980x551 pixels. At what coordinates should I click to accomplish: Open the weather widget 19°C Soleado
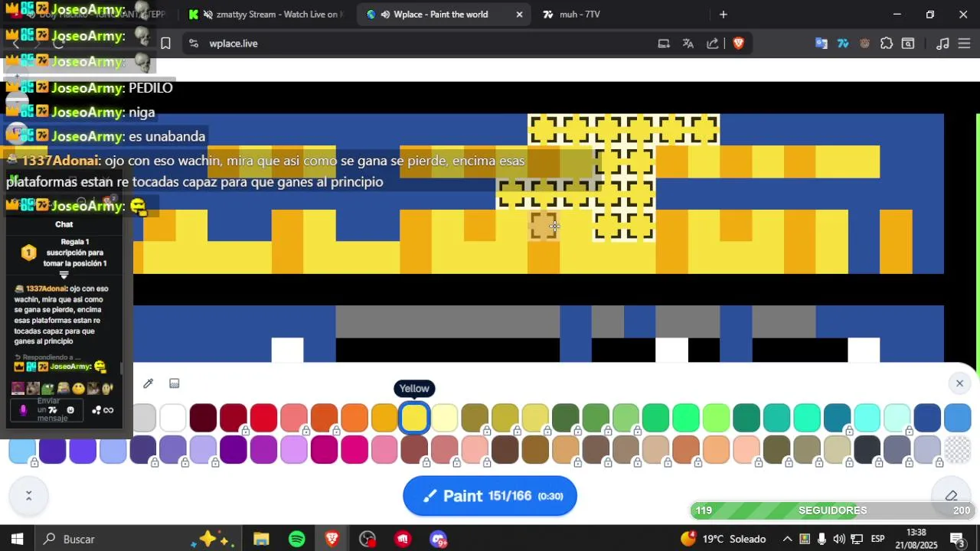coord(724,539)
